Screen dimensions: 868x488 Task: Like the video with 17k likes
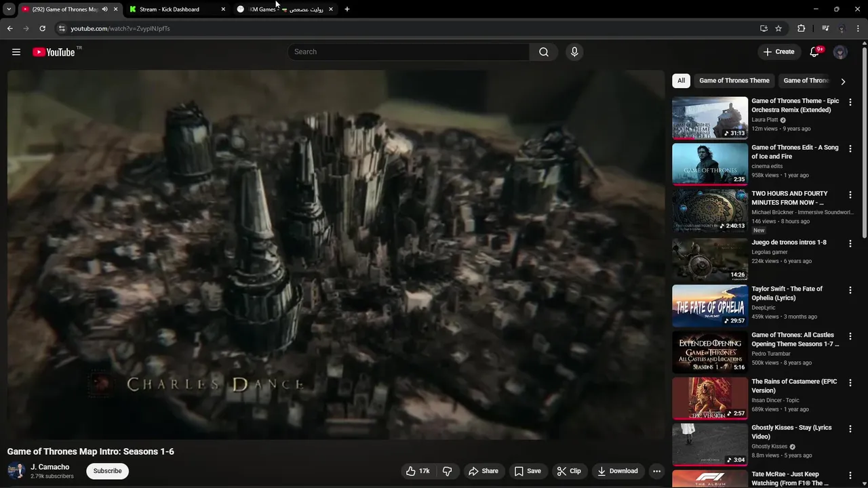(418, 471)
